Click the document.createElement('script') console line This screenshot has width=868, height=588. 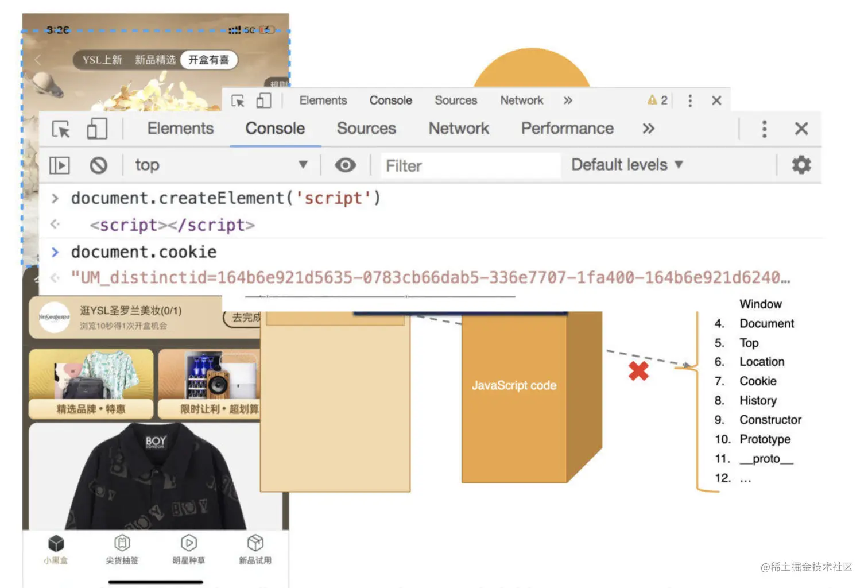(x=226, y=198)
